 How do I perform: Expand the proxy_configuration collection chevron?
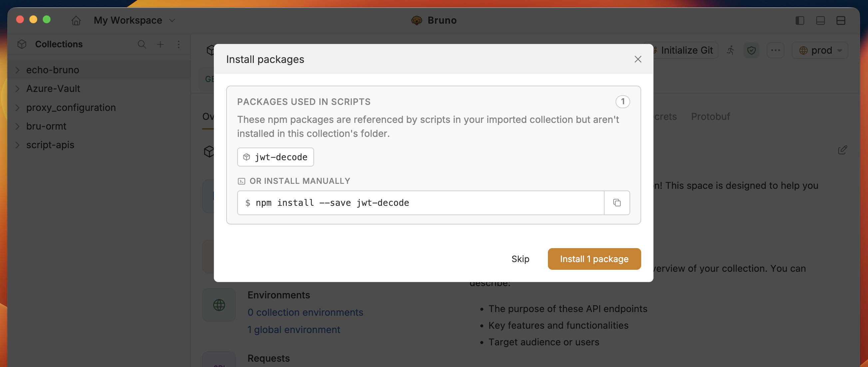coord(18,108)
